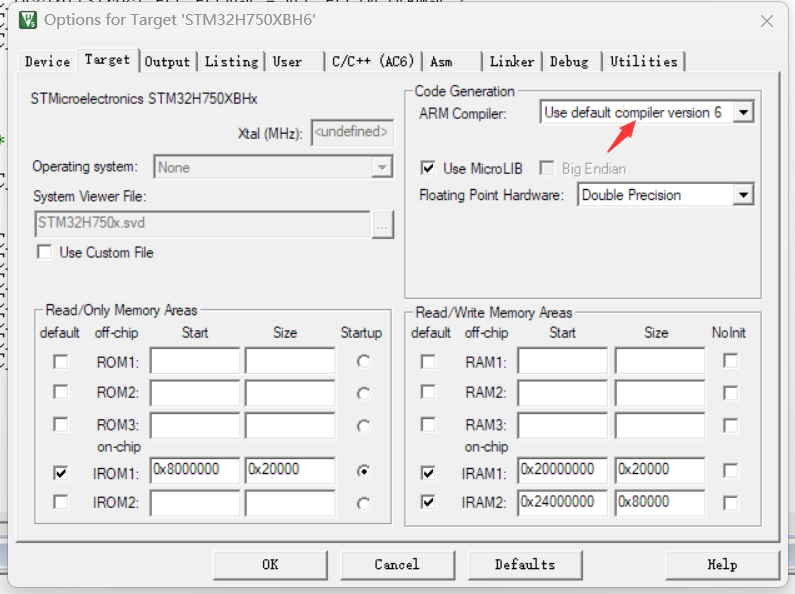Click the ROM1 Start field
This screenshot has width=795, height=594.
click(x=195, y=361)
